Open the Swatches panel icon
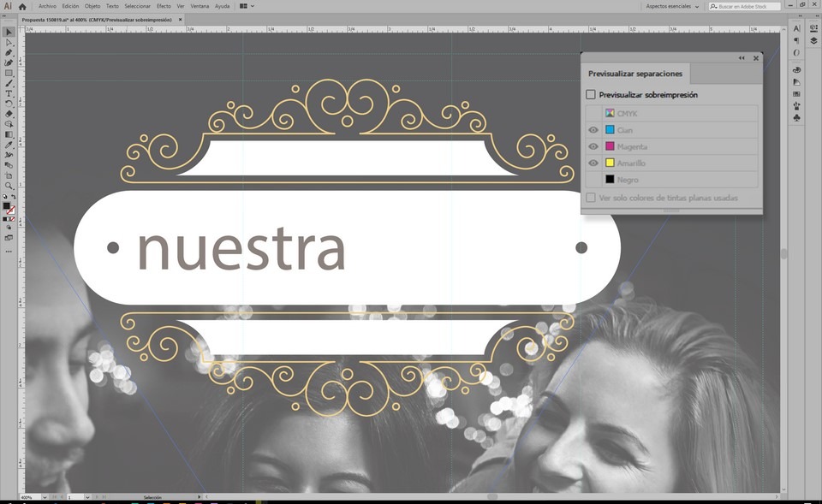822x504 pixels. [797, 94]
